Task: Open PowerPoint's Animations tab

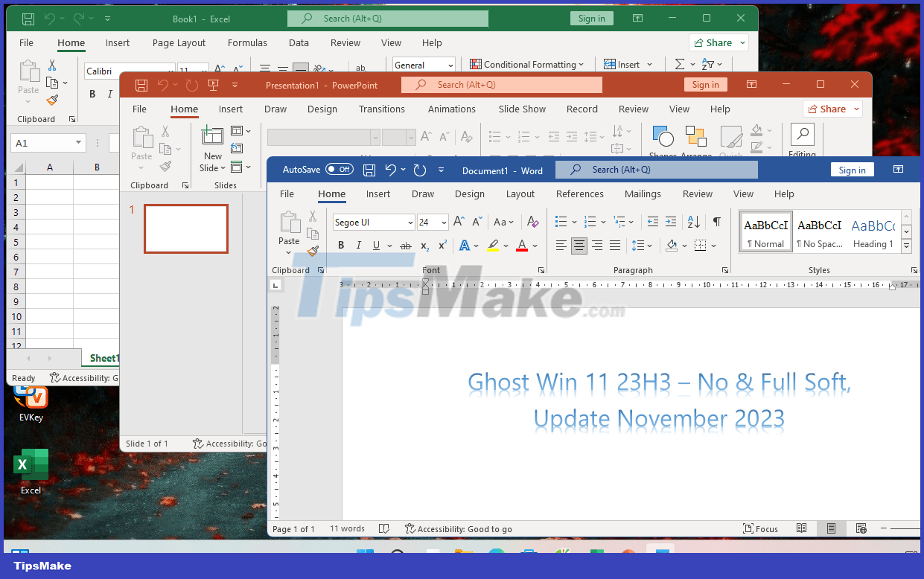Action: [452, 109]
